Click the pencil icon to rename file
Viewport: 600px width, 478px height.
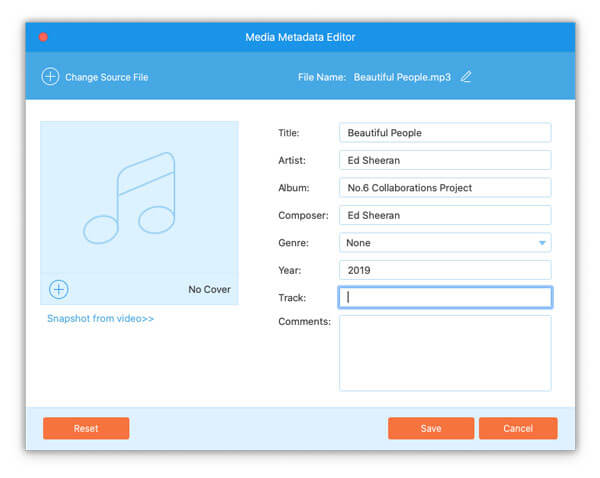[466, 77]
